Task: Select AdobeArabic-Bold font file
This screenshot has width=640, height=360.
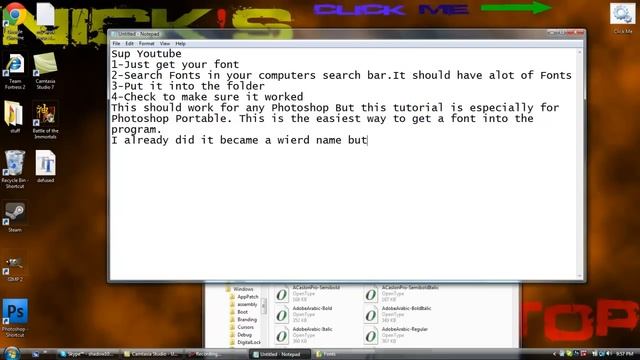Action: click(x=304, y=315)
